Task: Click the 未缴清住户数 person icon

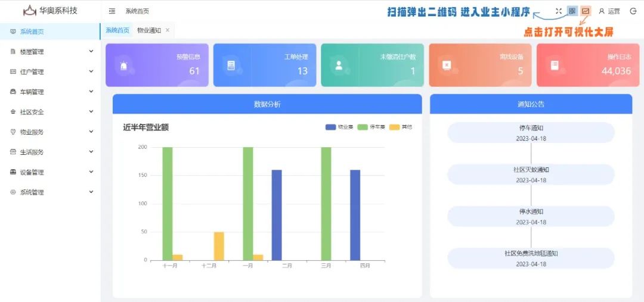Action: [339, 66]
